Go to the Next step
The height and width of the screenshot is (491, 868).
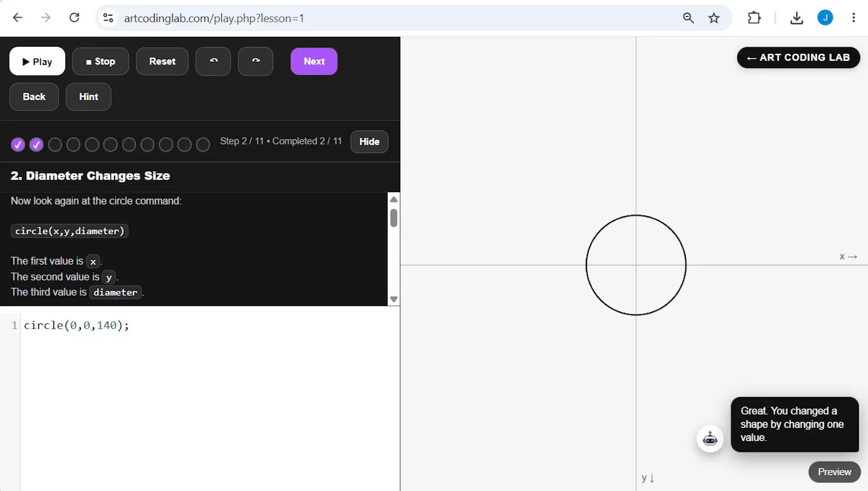[314, 61]
